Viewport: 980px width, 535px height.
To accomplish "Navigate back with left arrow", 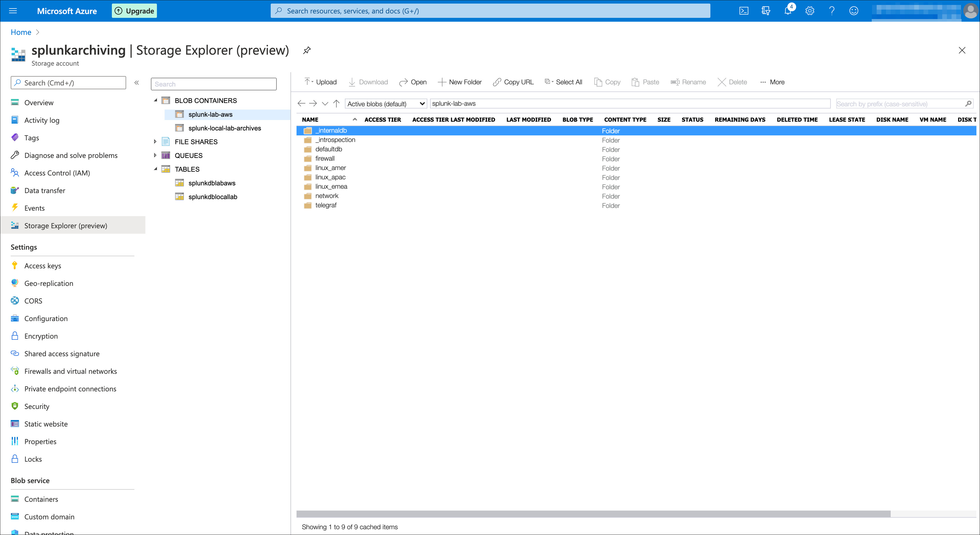I will 301,104.
